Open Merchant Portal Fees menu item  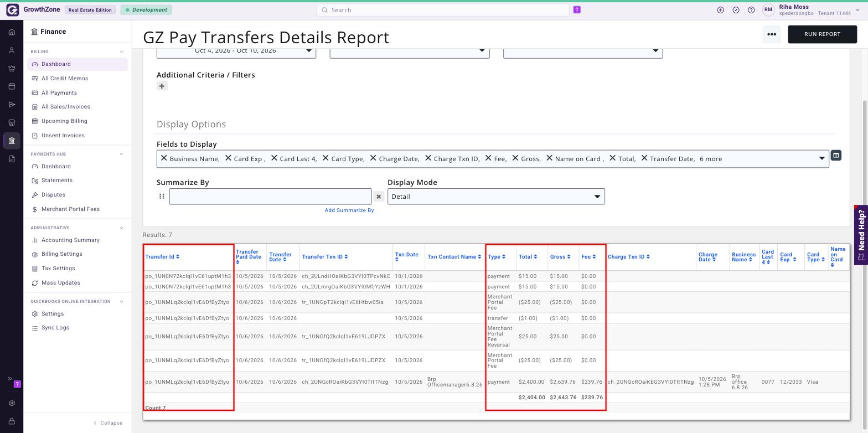tap(70, 209)
